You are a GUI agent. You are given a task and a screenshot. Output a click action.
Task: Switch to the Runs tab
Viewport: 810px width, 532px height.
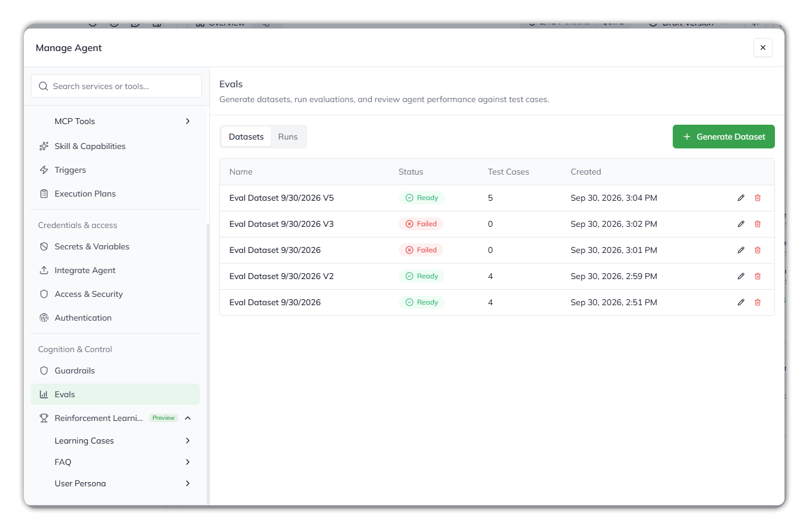click(x=288, y=137)
